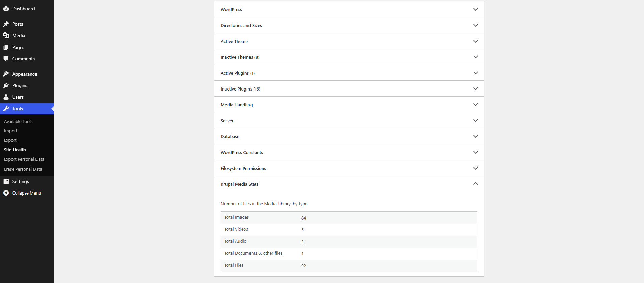
Task: Expand the Inactive Themes (8) section
Action: pos(349,57)
